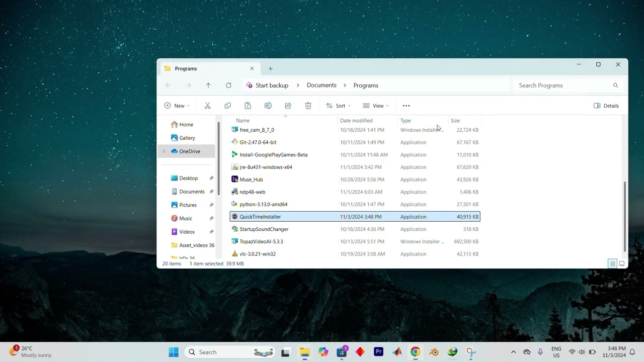This screenshot has height=362, width=644.
Task: Show hidden system tray icons
Action: (513, 352)
